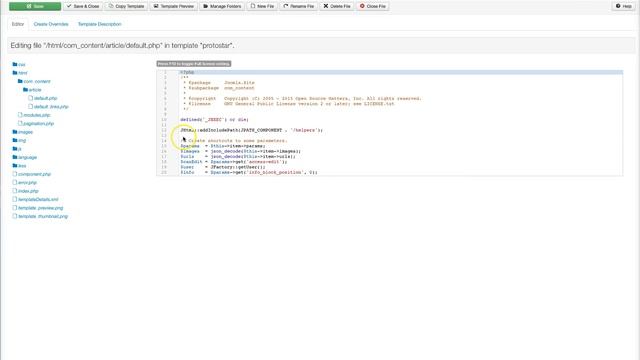Click the $canEdit code line
Screen dimensions: 640x360
[x=234, y=162]
